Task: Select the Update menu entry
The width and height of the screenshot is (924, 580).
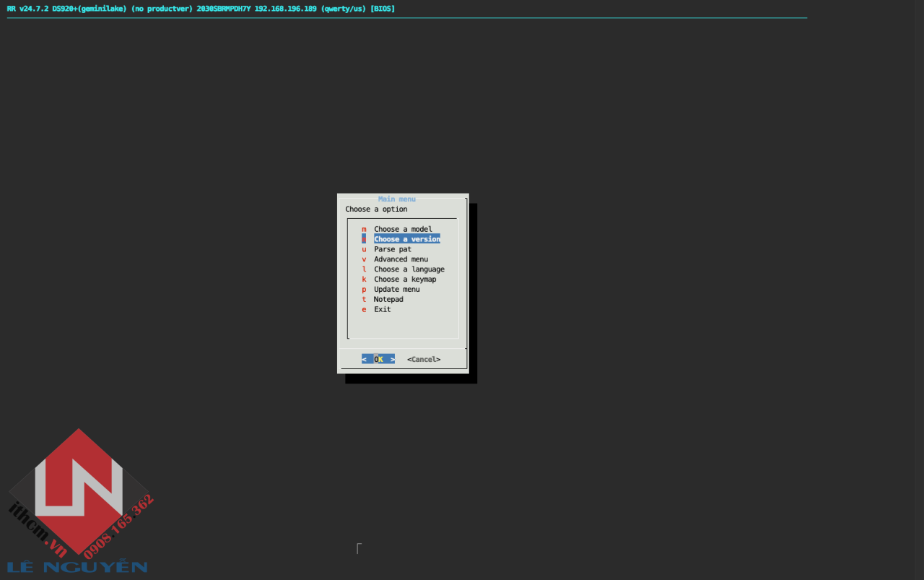Action: coord(396,289)
